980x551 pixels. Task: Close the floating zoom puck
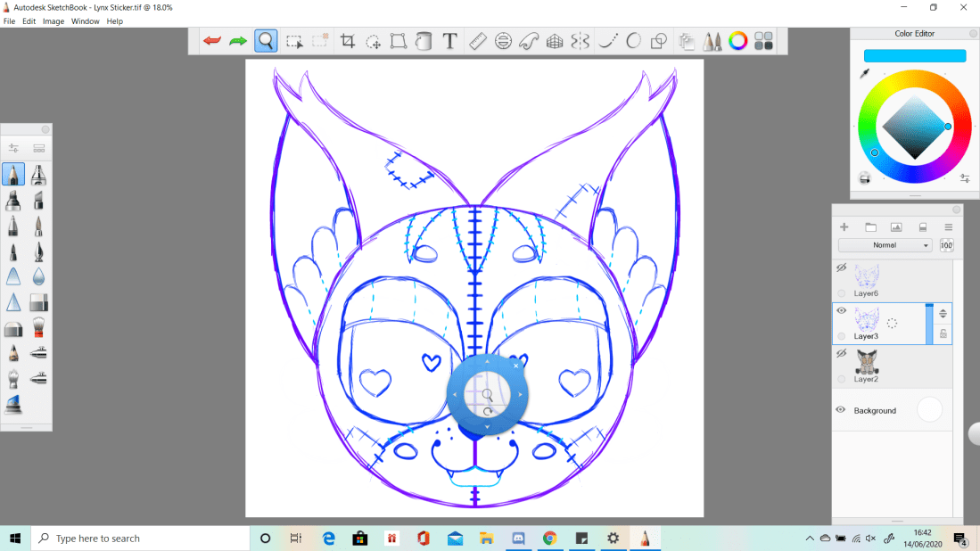(x=515, y=365)
